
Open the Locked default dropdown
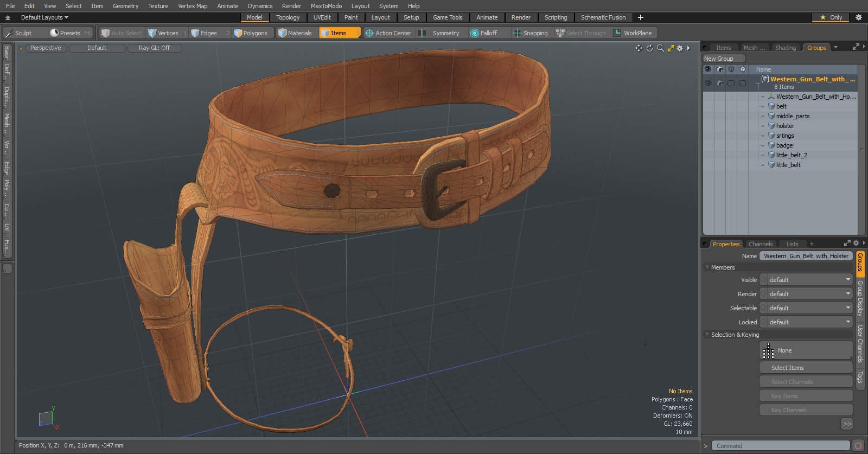[806, 322]
